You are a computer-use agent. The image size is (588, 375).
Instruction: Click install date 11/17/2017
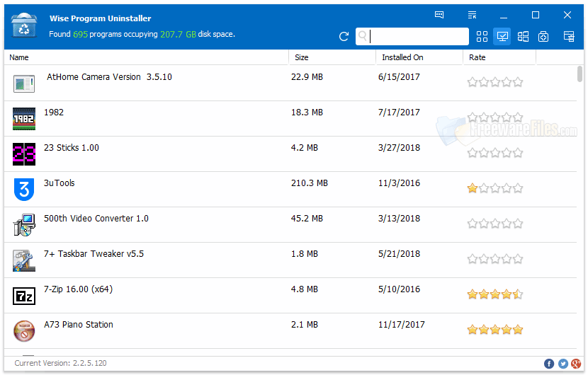coord(401,325)
